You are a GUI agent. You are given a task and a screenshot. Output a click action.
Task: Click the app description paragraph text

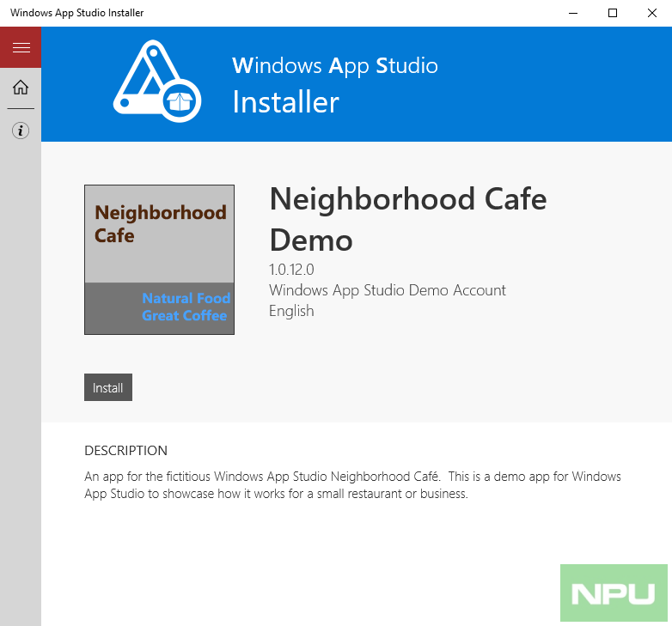[352, 485]
